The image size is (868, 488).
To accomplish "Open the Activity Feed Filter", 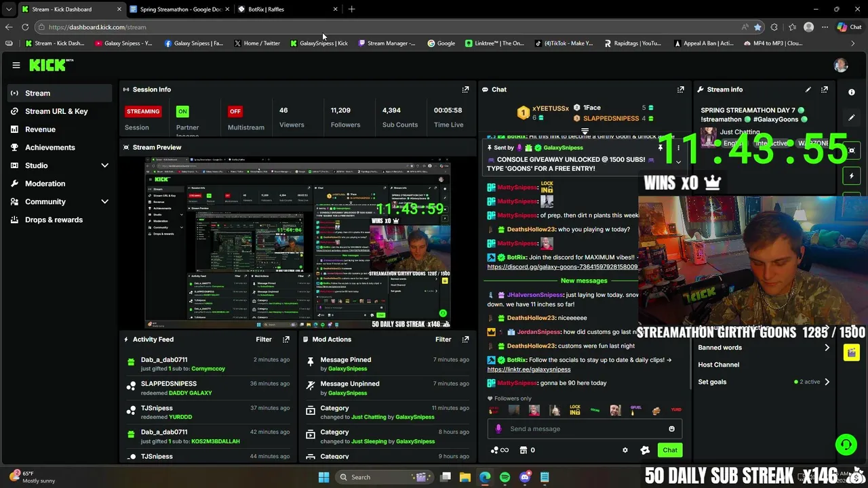I will point(264,340).
